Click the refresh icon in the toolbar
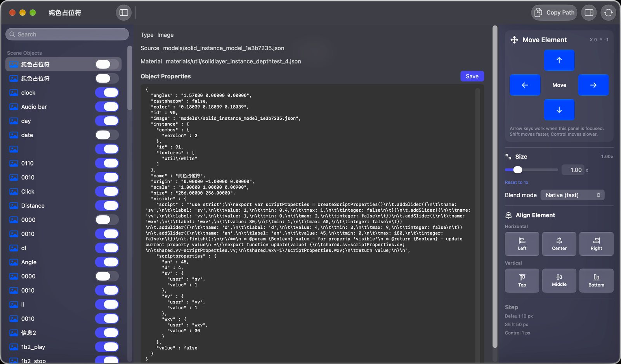The height and width of the screenshot is (364, 621). (608, 12)
